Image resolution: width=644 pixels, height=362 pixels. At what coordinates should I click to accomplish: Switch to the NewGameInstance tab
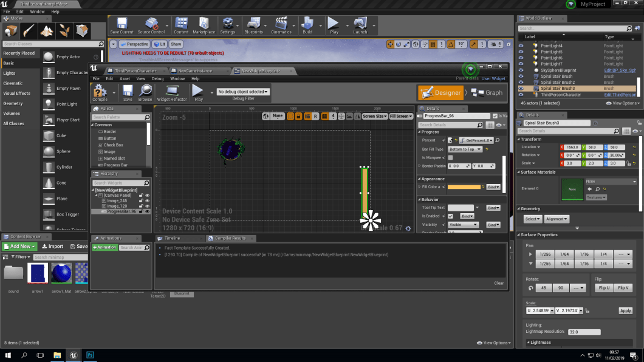click(x=194, y=71)
